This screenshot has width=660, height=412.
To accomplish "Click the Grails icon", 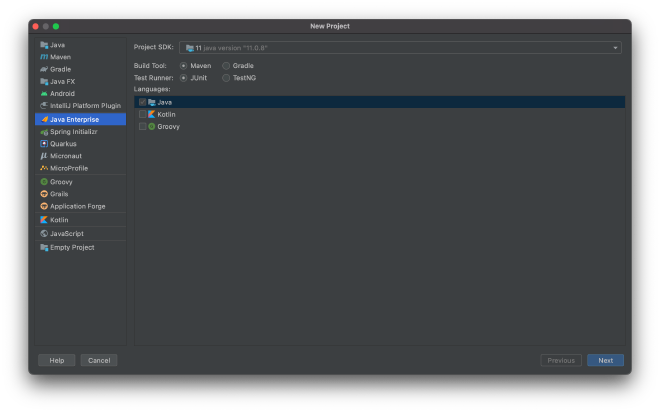I will 44,194.
